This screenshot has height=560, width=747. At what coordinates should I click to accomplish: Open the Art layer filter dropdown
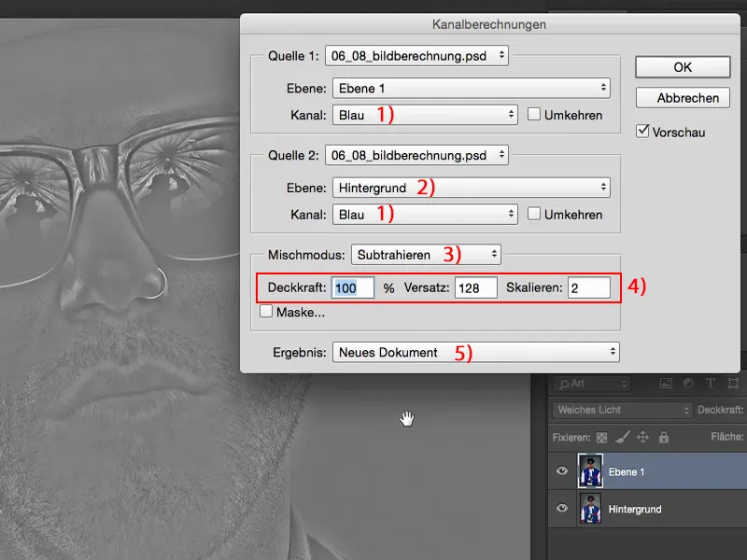click(x=591, y=384)
